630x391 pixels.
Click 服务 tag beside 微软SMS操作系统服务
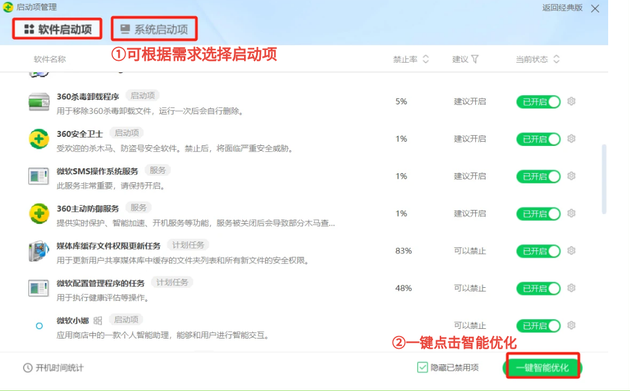tap(158, 170)
